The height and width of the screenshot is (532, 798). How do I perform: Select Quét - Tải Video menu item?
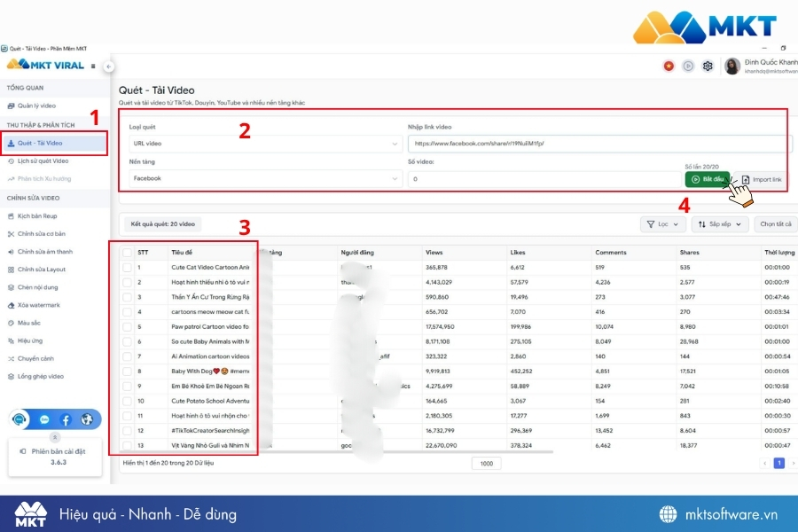click(x=53, y=143)
